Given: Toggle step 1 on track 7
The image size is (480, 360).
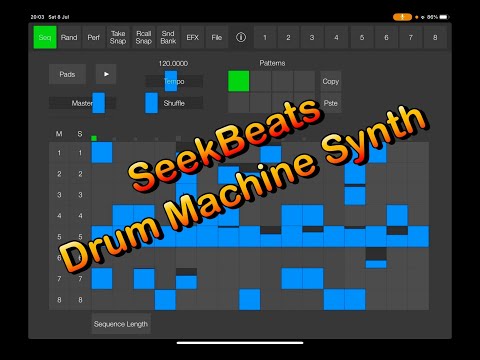Looking at the screenshot, I should 102,279.
